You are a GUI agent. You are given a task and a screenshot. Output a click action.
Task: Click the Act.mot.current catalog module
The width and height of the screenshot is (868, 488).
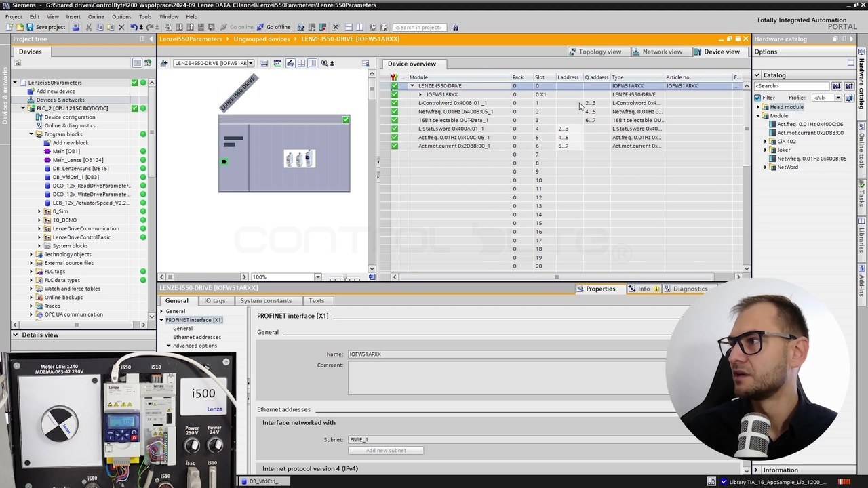pyautogui.click(x=810, y=133)
